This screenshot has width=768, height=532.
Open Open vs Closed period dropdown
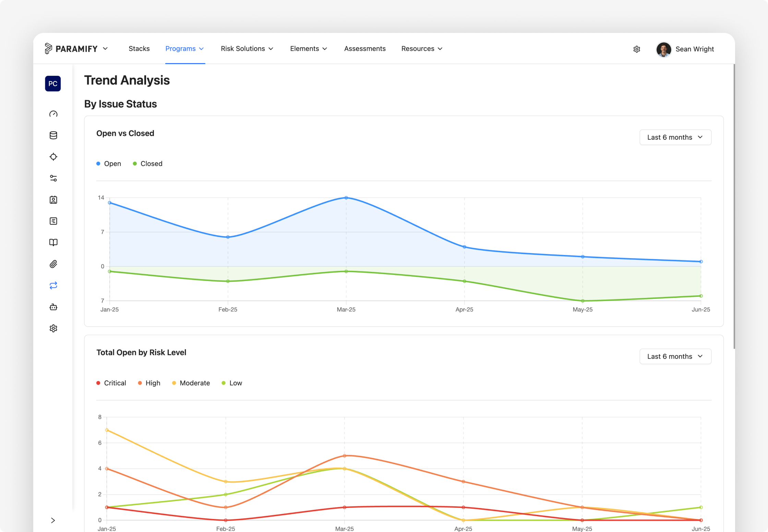point(675,137)
